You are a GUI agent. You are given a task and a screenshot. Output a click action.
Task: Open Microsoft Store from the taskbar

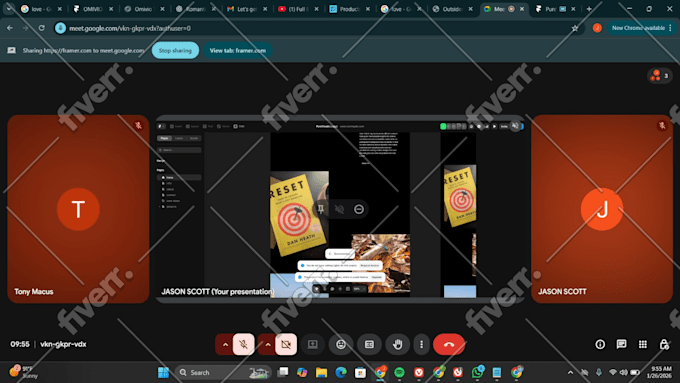click(x=360, y=372)
